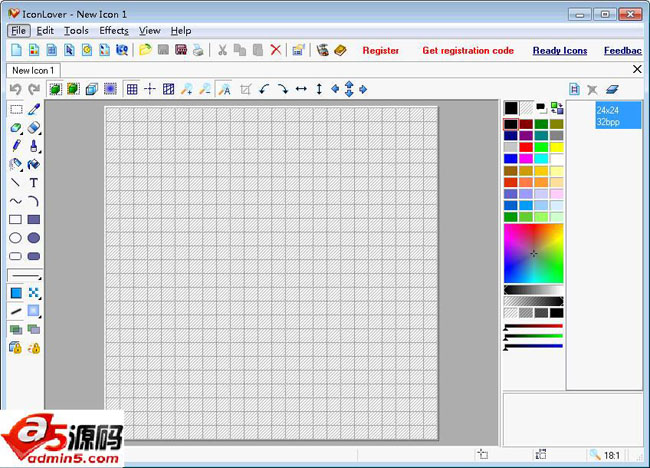Select the rectangular selection tool
Image resolution: width=650 pixels, height=468 pixels.
15,110
